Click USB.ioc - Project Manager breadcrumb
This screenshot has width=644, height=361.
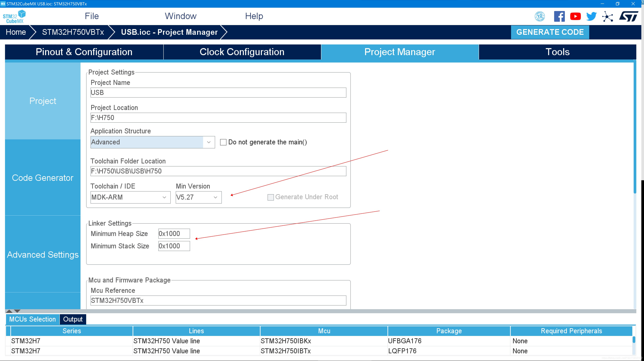(169, 32)
